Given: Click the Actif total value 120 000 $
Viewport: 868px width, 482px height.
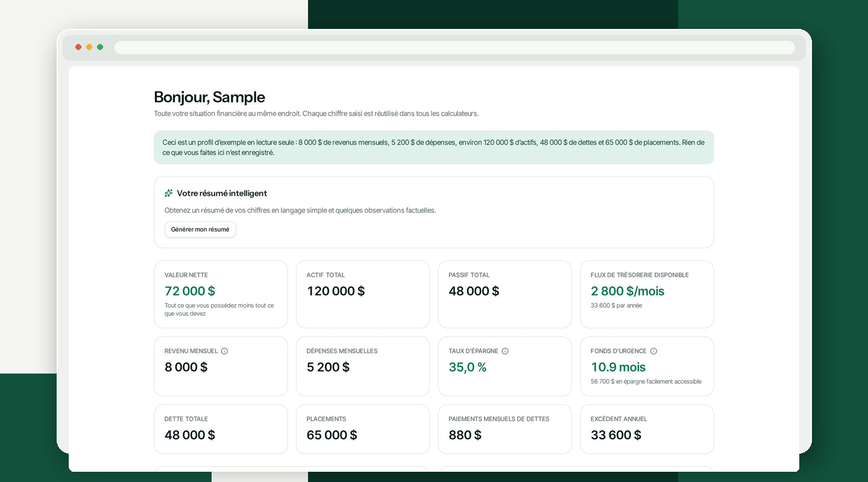Looking at the screenshot, I should [336, 291].
